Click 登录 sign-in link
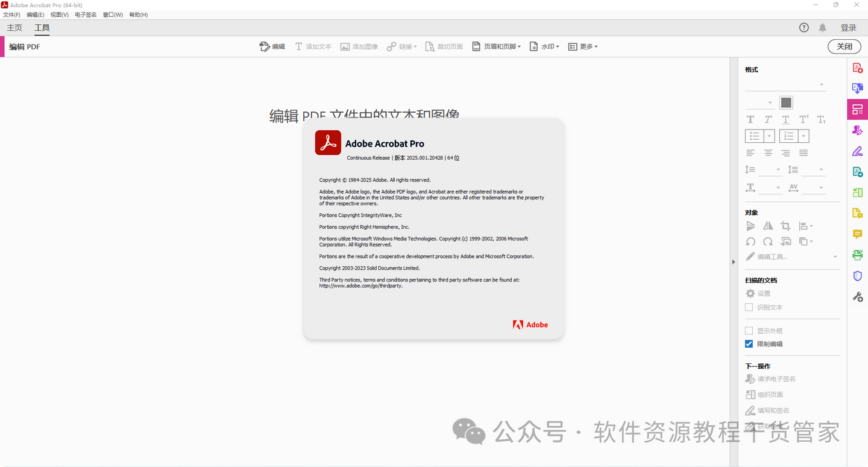Screen dimensions: 868x467 tap(848, 28)
